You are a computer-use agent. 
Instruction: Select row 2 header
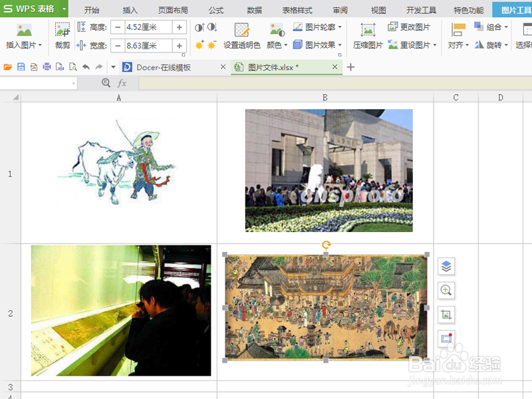click(10, 313)
